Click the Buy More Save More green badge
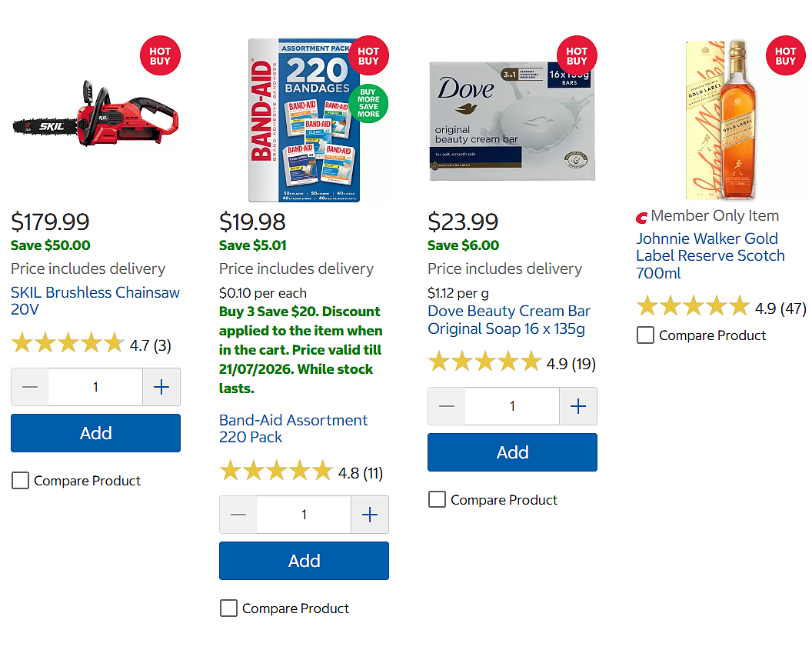 click(368, 103)
